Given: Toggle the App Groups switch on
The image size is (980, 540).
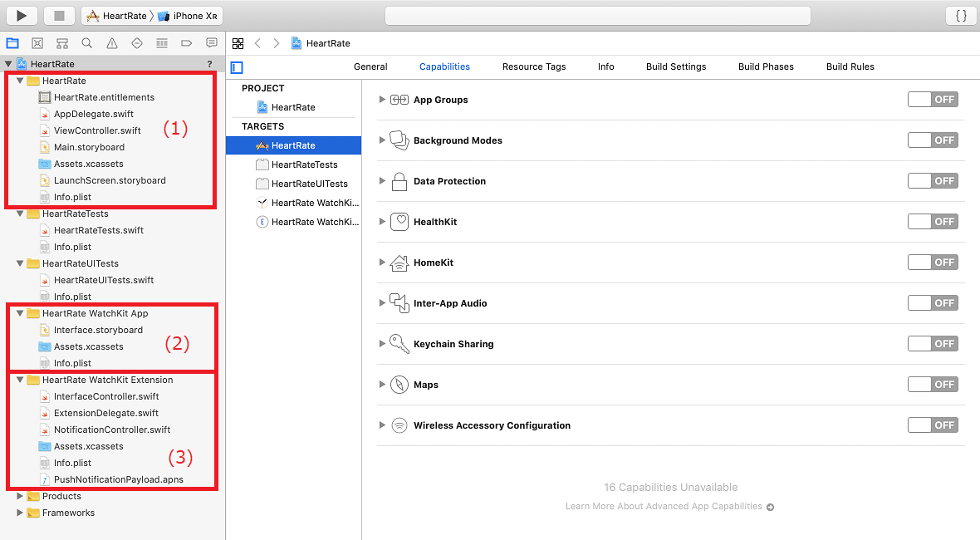Looking at the screenshot, I should click(x=933, y=100).
